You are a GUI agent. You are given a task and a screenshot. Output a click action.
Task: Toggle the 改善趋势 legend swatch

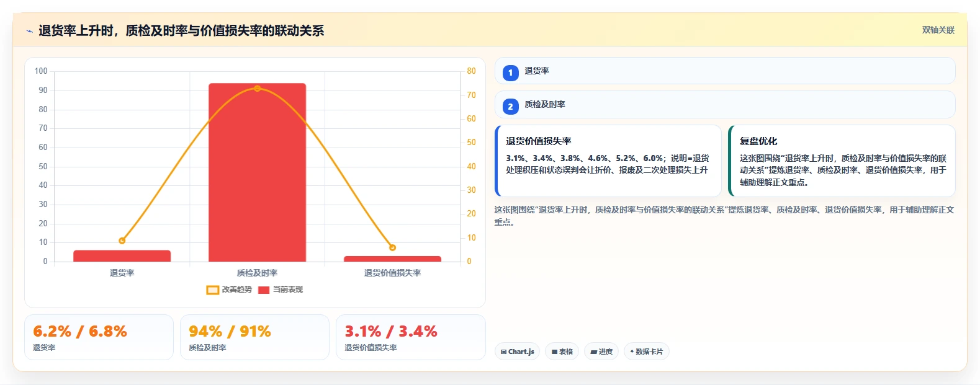pyautogui.click(x=212, y=290)
